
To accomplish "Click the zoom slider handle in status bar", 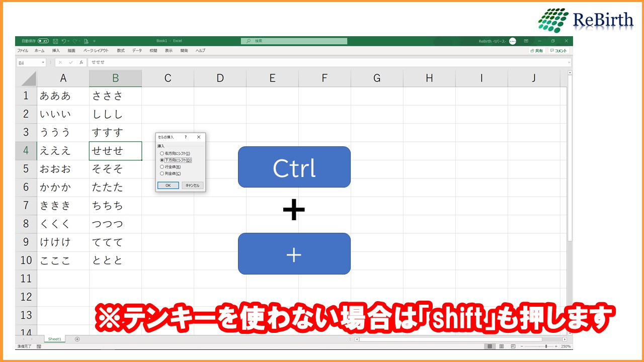I will (546, 346).
